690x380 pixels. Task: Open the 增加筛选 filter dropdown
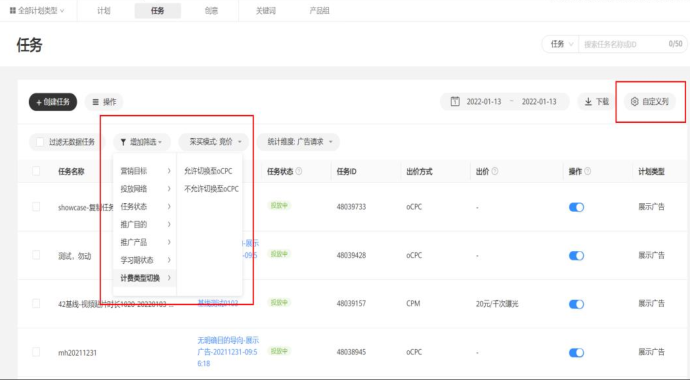142,142
